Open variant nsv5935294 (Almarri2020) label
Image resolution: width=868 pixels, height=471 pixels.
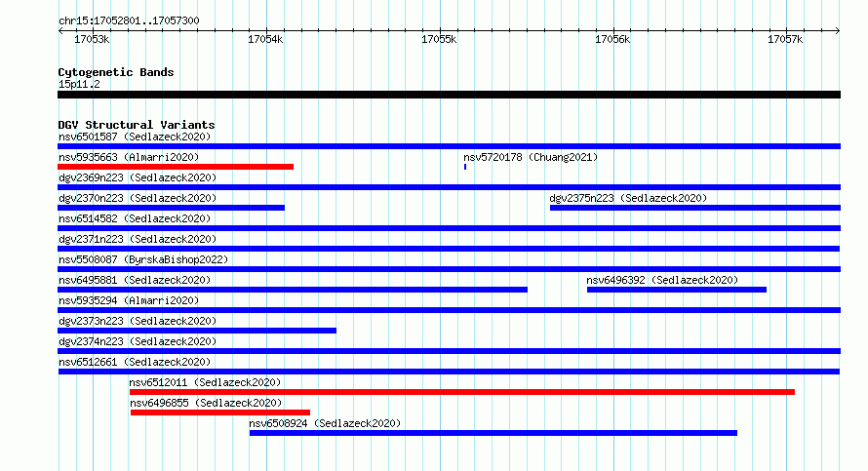[x=129, y=300]
